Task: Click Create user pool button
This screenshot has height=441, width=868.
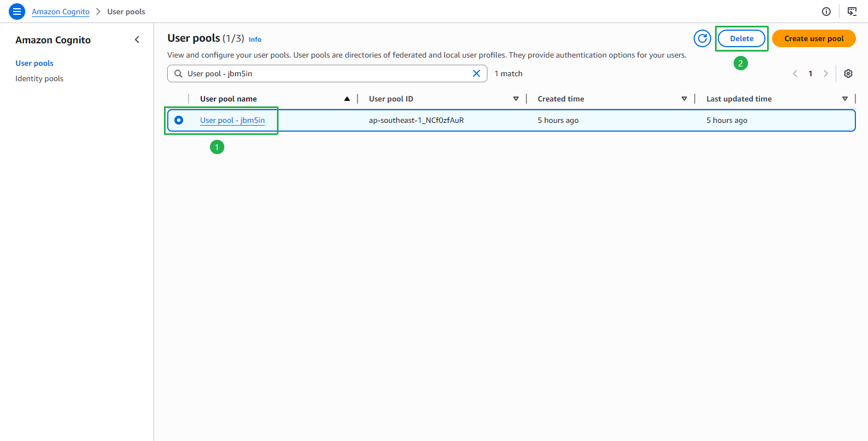Action: point(814,38)
